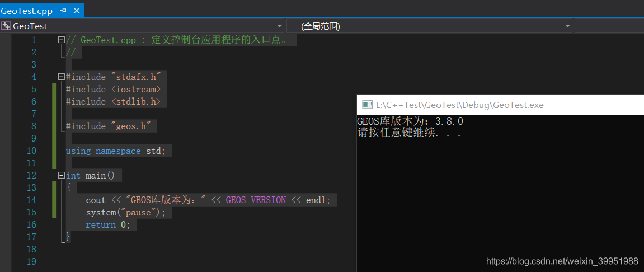Click the 'using namespace std;' line
Screen dimensions: 644x272
tap(115, 151)
